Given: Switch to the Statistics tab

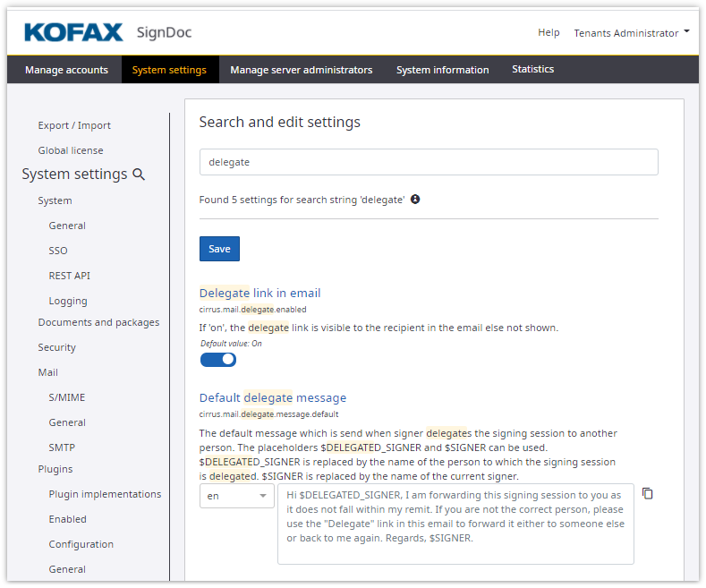Looking at the screenshot, I should 532,70.
